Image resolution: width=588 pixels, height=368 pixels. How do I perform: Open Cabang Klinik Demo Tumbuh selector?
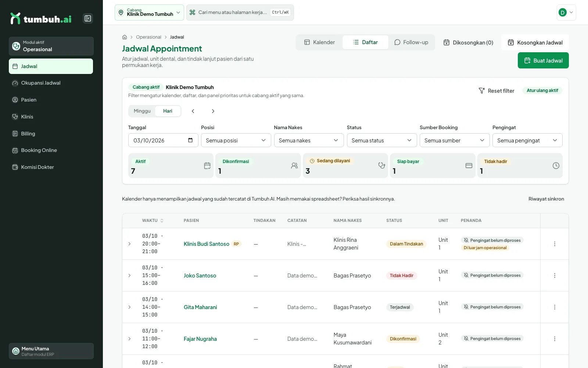(x=149, y=13)
